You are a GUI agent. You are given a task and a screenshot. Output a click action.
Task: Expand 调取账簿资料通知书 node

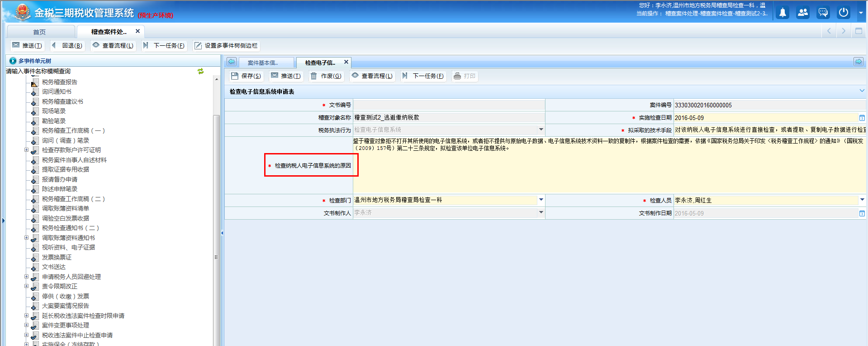(26, 237)
